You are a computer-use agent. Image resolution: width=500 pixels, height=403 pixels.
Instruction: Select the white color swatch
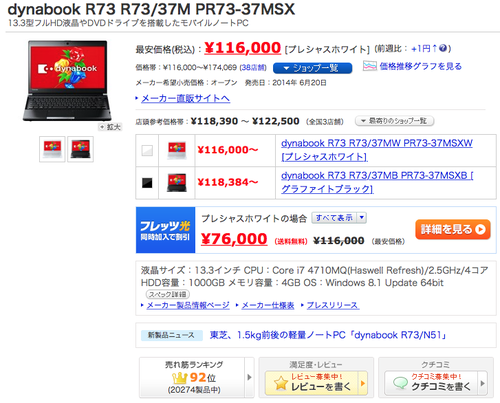tap(147, 150)
